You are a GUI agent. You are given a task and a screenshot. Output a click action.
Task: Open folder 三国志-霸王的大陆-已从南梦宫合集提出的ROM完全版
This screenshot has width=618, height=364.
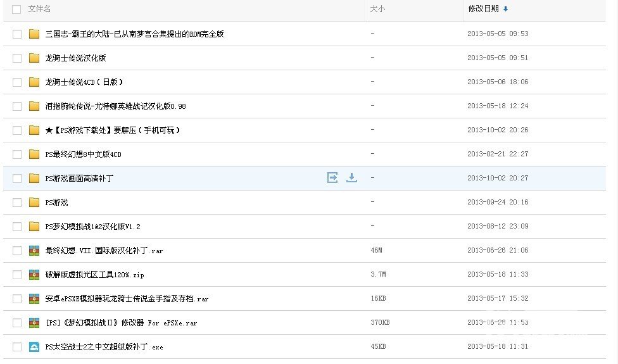pos(134,34)
